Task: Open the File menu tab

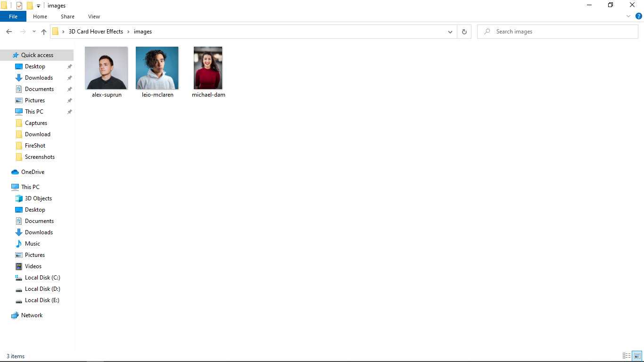Action: [x=13, y=16]
